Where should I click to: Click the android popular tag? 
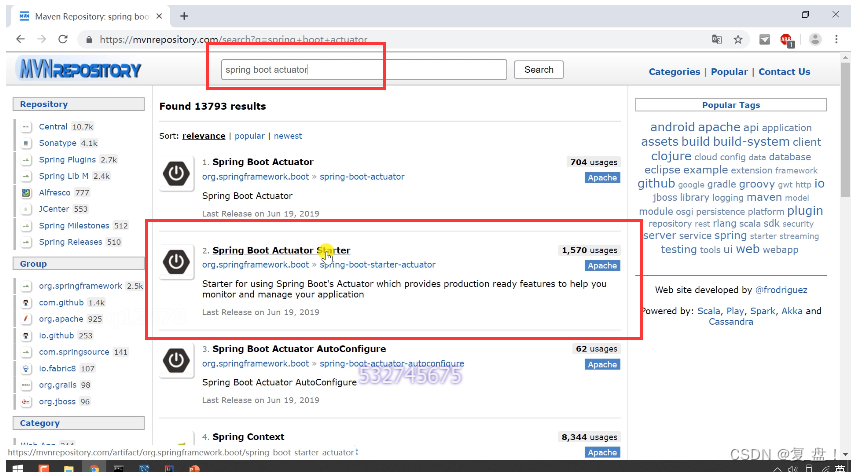[672, 127]
